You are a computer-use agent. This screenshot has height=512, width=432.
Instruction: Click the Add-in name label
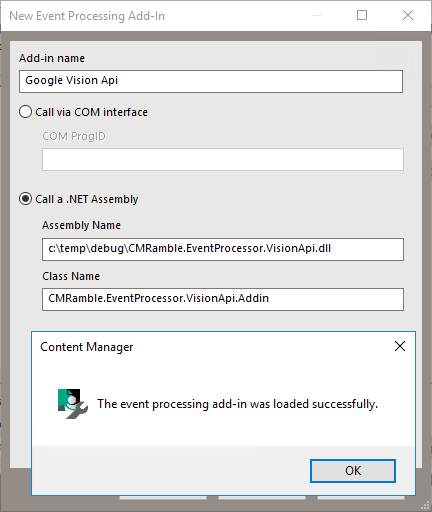point(52,58)
